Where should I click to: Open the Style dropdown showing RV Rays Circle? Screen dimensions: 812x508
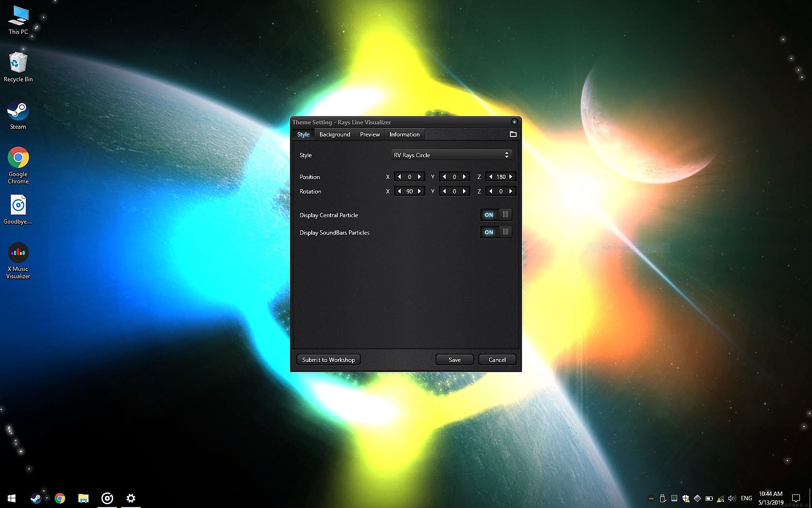[451, 155]
